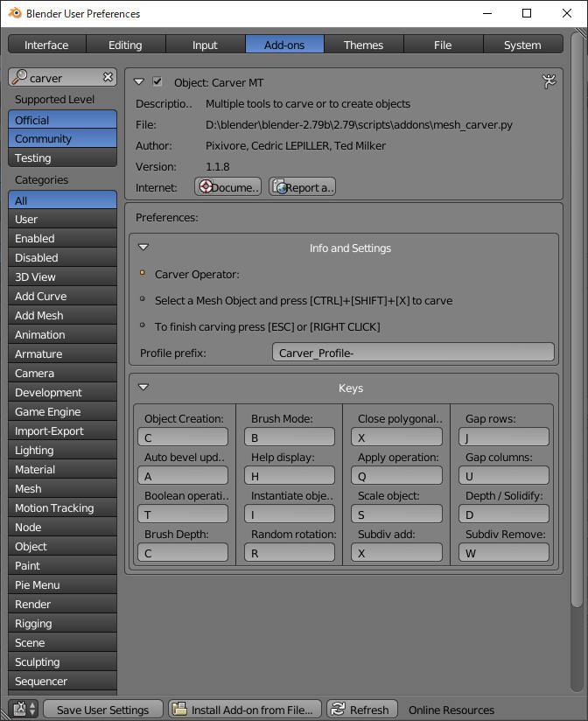Edit the Scale object key field

pyautogui.click(x=396, y=514)
